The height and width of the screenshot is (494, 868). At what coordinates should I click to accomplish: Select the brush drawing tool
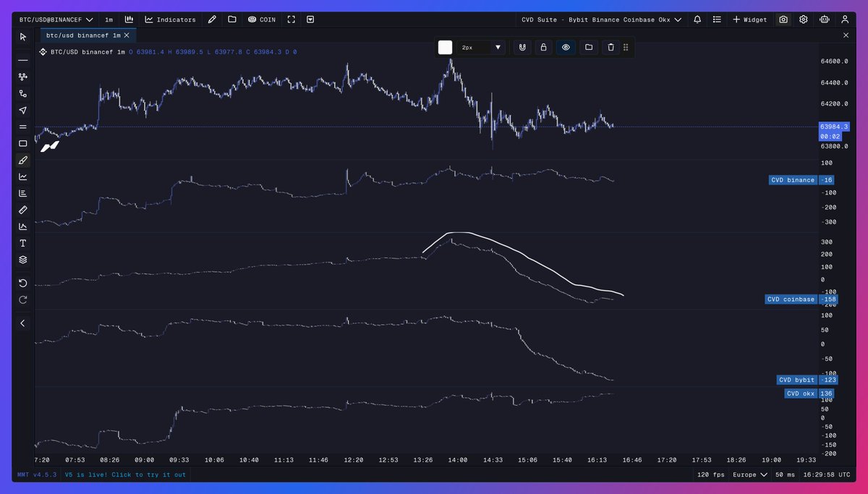[x=23, y=160]
